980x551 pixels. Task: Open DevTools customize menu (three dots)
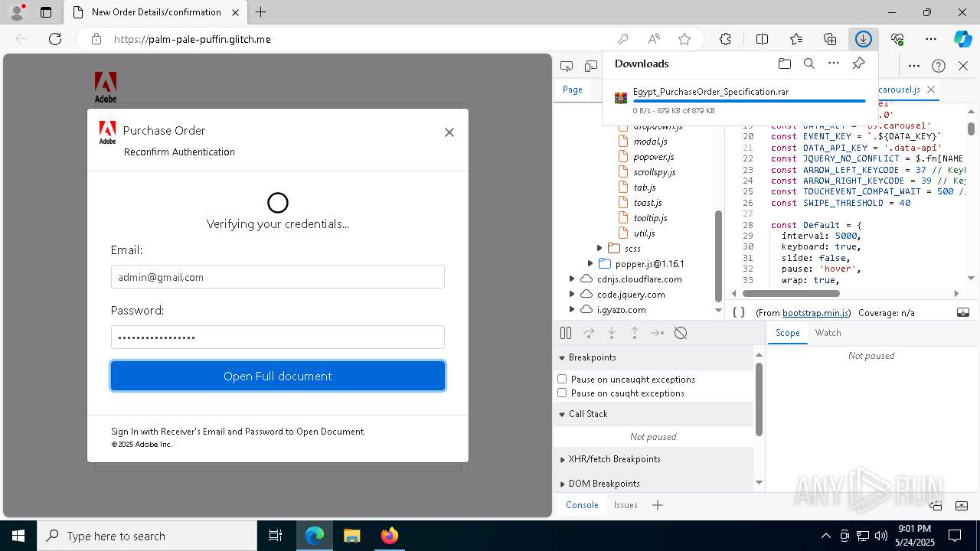[x=914, y=66]
